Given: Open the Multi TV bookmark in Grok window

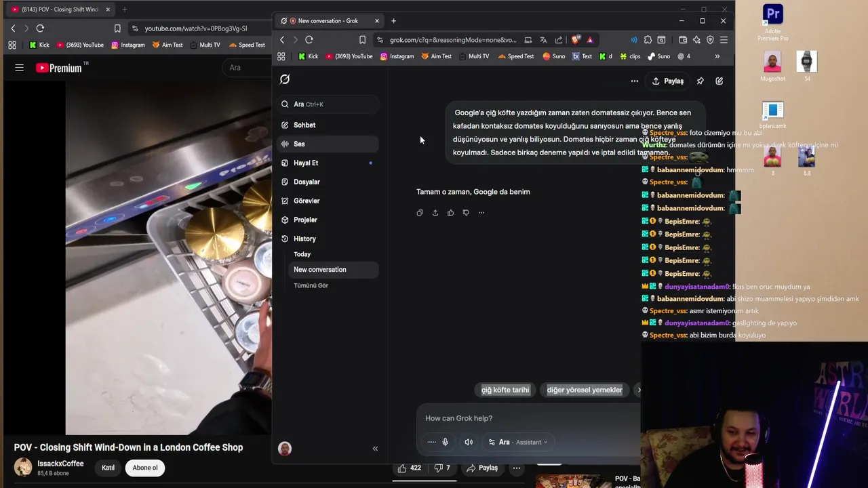Looking at the screenshot, I should pyautogui.click(x=473, y=56).
